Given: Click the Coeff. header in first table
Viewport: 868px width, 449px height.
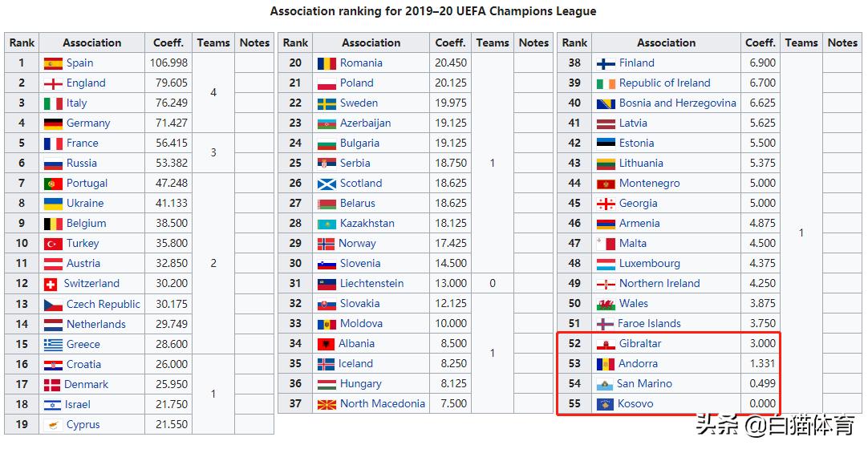Looking at the screenshot, I should pos(168,43).
